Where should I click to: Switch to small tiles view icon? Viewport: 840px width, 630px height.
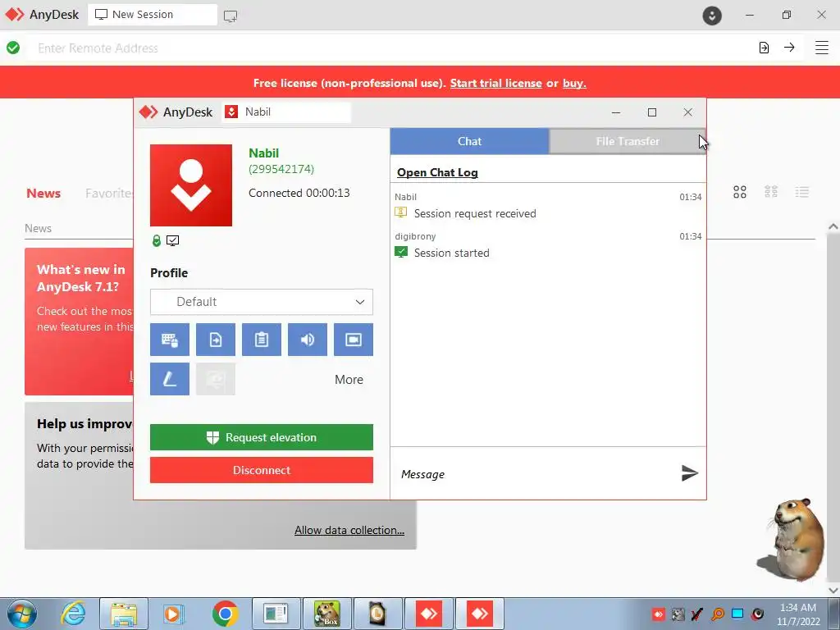click(771, 192)
